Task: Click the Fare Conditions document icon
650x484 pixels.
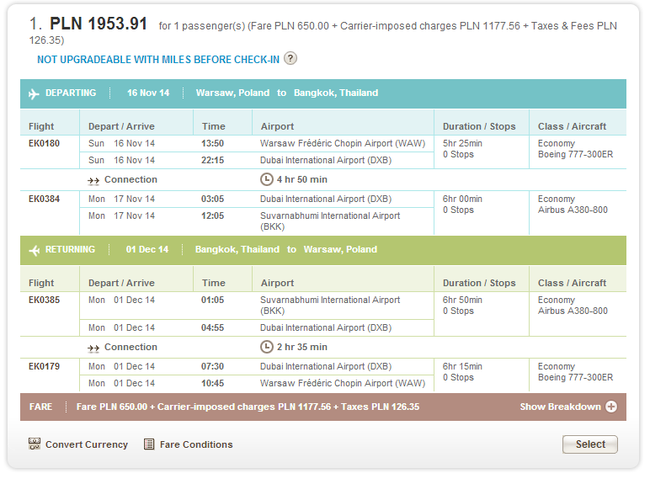Action: pos(149,444)
